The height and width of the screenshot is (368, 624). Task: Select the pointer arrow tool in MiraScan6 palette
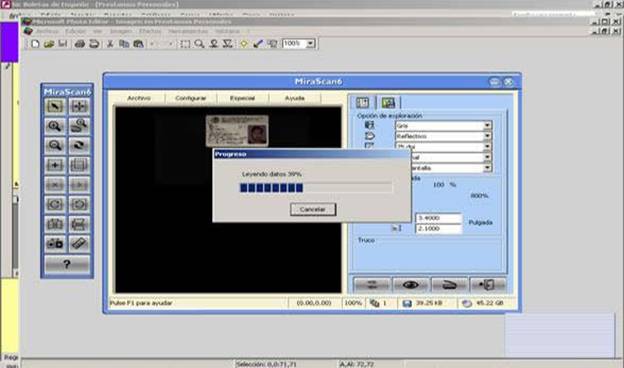tap(55, 106)
